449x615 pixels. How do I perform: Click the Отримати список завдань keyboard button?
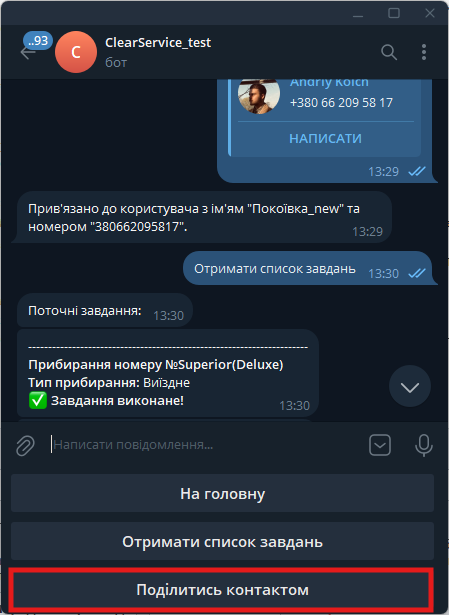click(x=222, y=541)
